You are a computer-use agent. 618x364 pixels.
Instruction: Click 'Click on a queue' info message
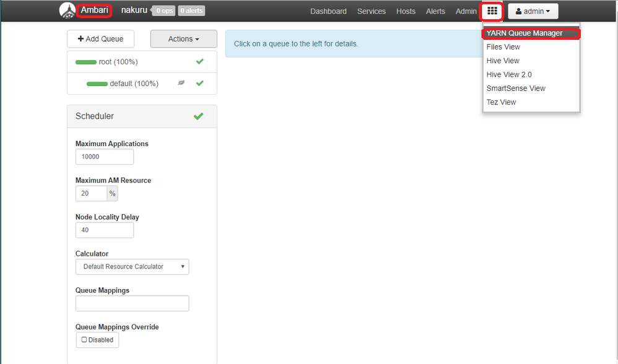[x=296, y=44]
